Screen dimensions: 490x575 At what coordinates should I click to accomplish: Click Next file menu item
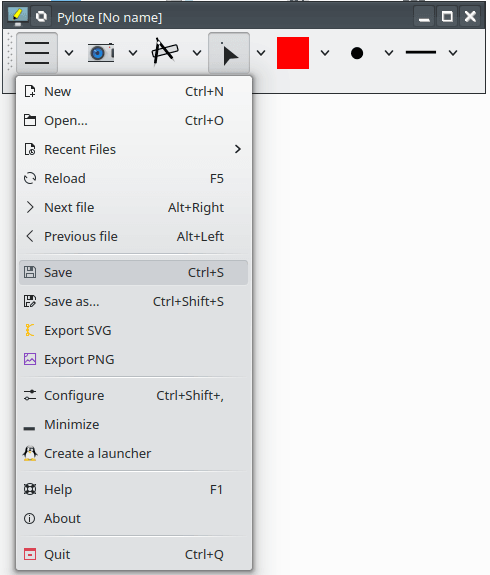click(x=134, y=207)
